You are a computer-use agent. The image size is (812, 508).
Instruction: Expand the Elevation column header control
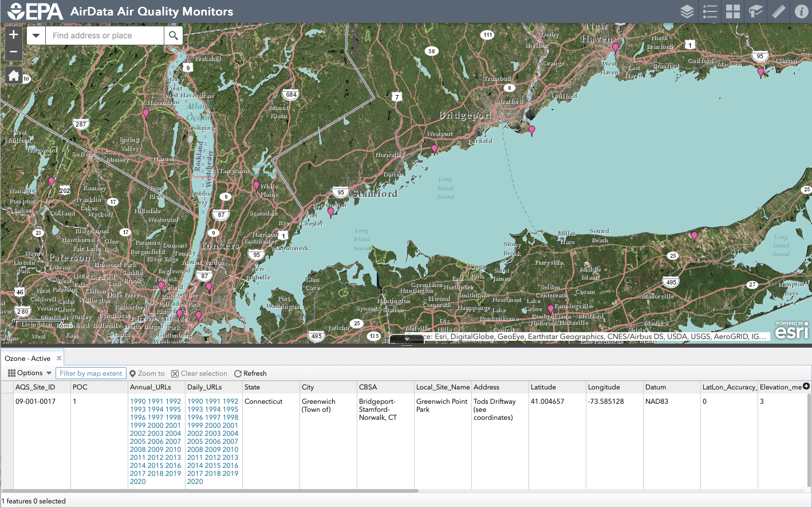click(807, 387)
